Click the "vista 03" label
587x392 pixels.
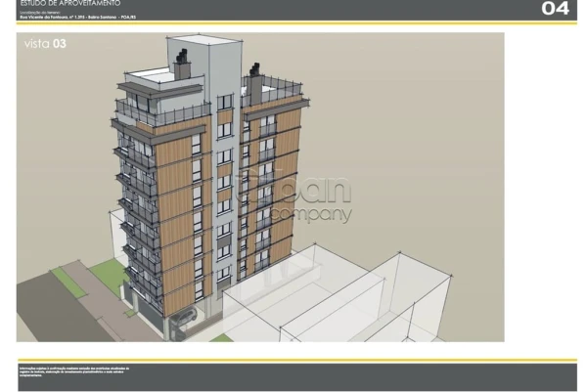pyautogui.click(x=45, y=44)
